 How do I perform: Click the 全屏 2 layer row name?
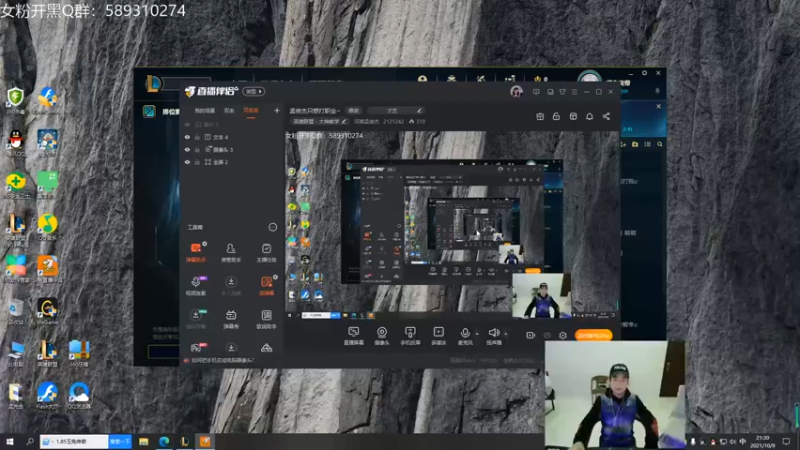tap(220, 162)
